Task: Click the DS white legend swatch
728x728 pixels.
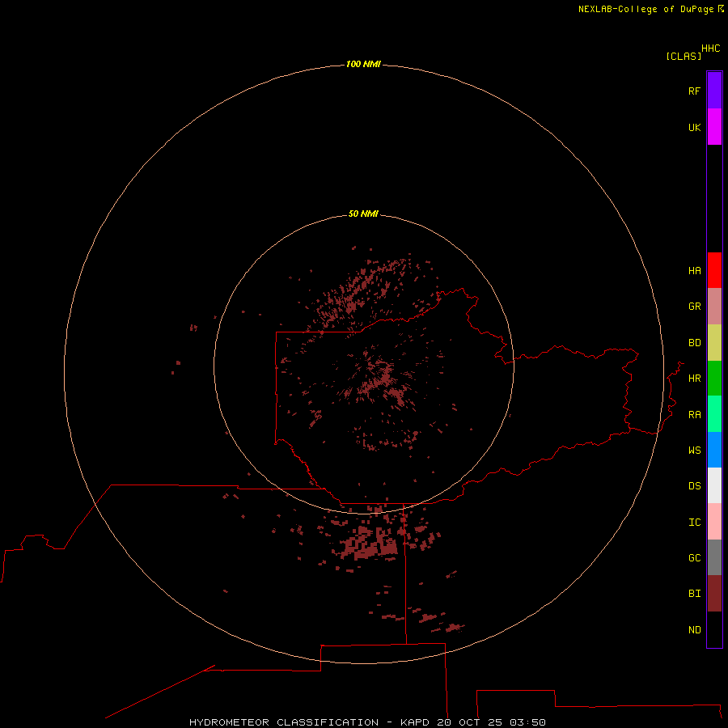Action: 714,485
